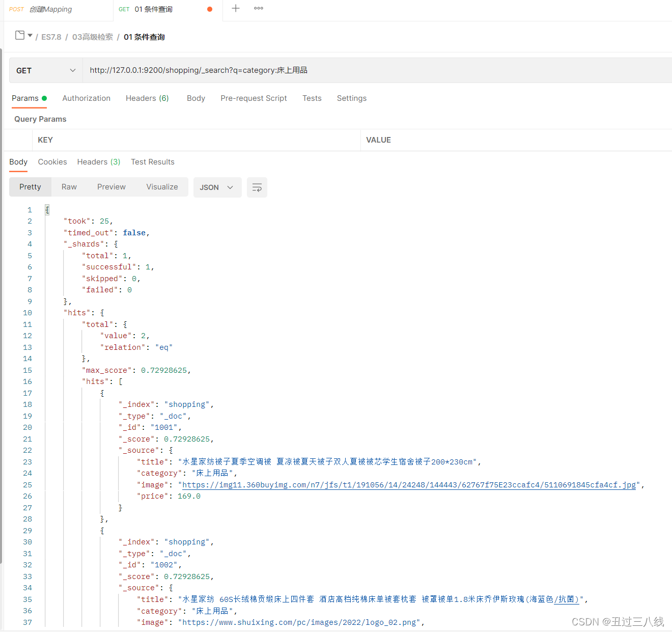
Task: Open the request Body tab
Action: [196, 98]
